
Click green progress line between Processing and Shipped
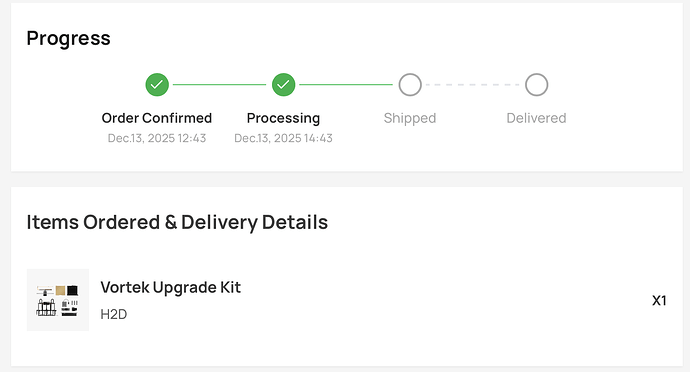click(346, 85)
